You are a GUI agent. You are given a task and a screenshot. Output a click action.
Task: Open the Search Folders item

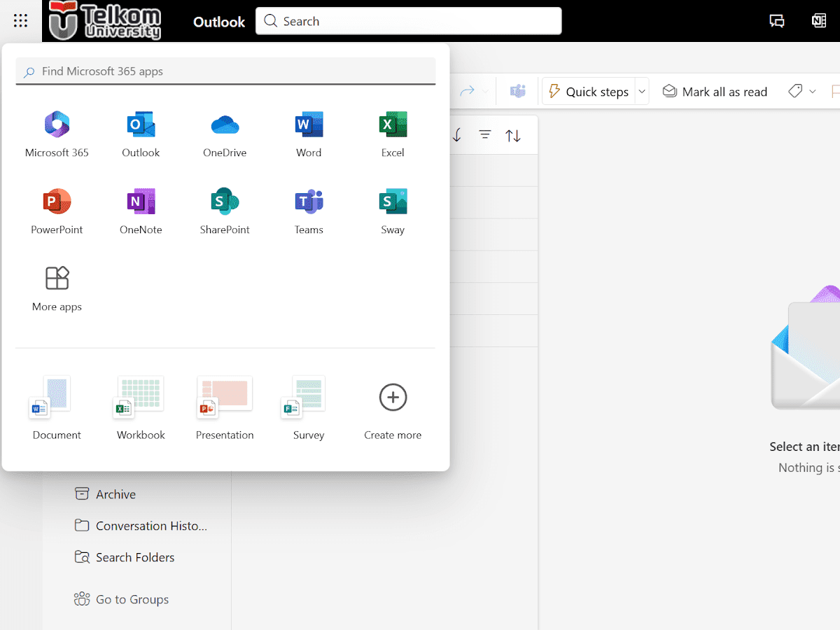[x=134, y=557]
